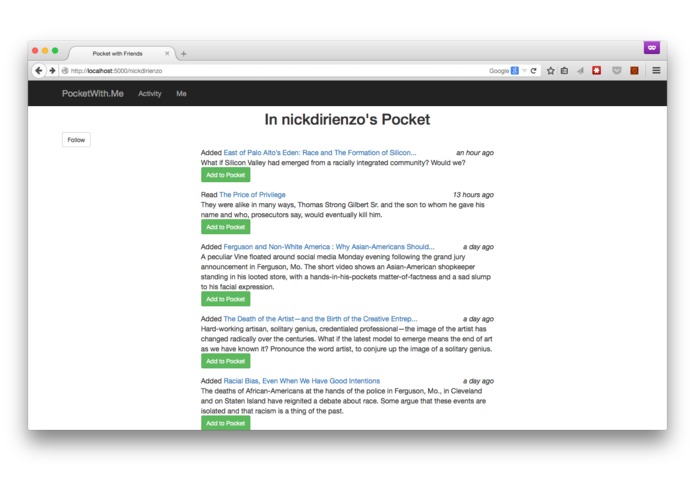Open East of Palo Alto's Eden article link
695x494 pixels.
coord(320,152)
